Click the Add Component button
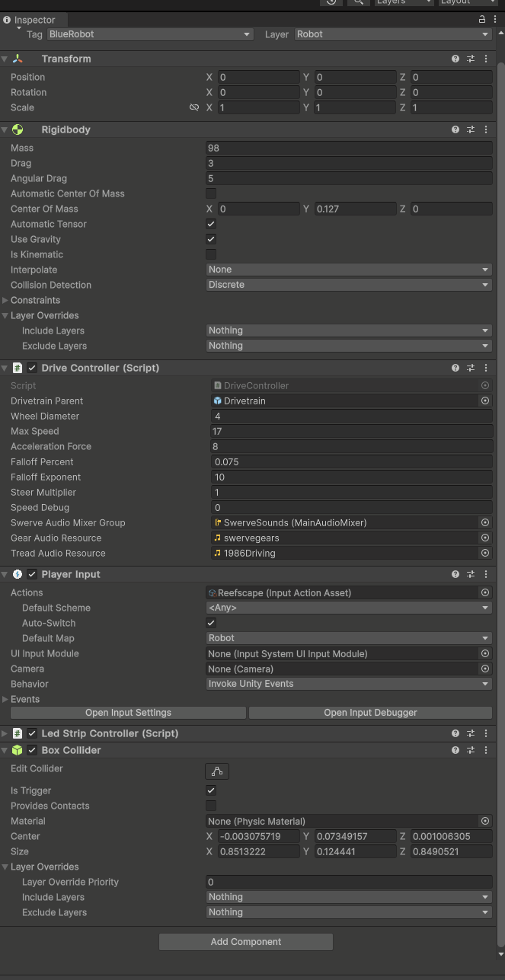This screenshot has height=980, width=505. coord(245,942)
